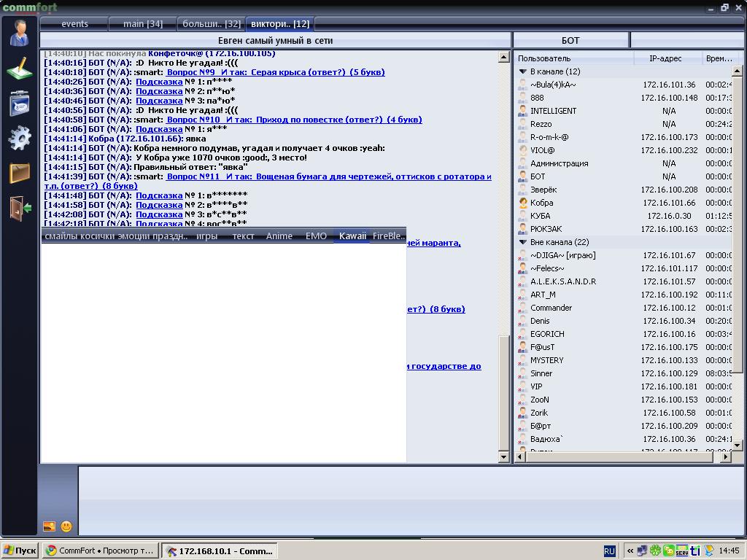This screenshot has width=747, height=560.
Task: Click the first 'Подсказка' hint link
Action: click(158, 82)
